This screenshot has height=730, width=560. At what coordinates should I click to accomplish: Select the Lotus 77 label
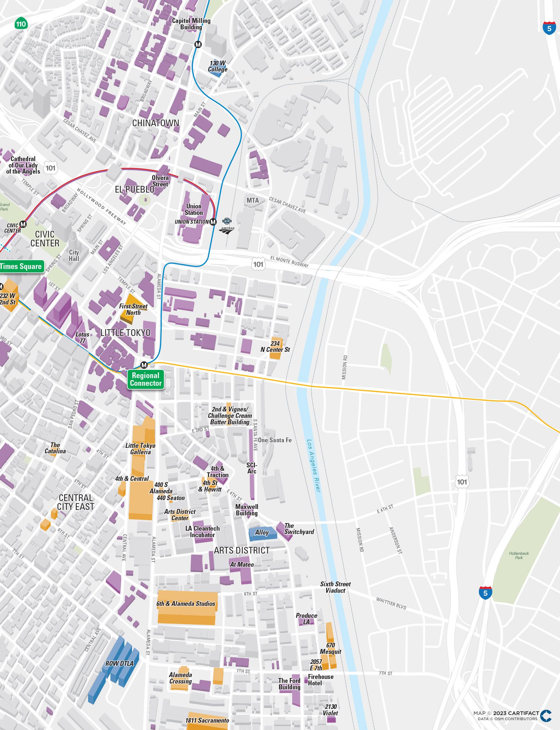coord(82,337)
